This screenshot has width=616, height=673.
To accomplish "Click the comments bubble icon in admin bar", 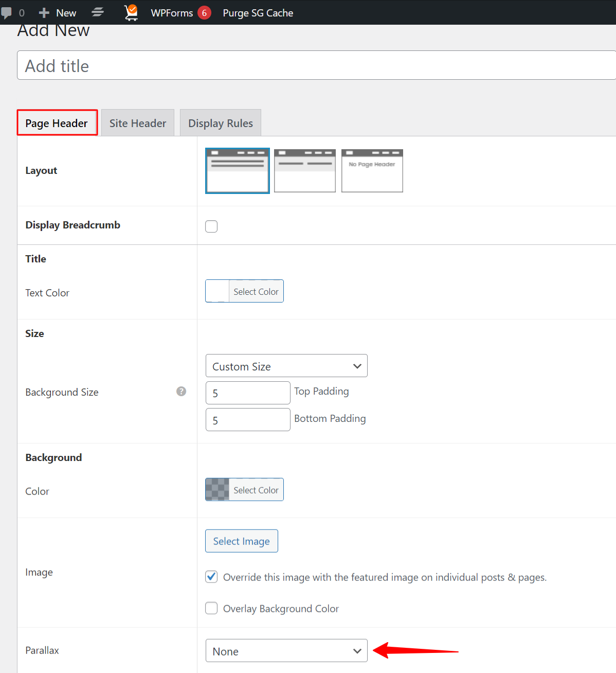I will point(6,13).
